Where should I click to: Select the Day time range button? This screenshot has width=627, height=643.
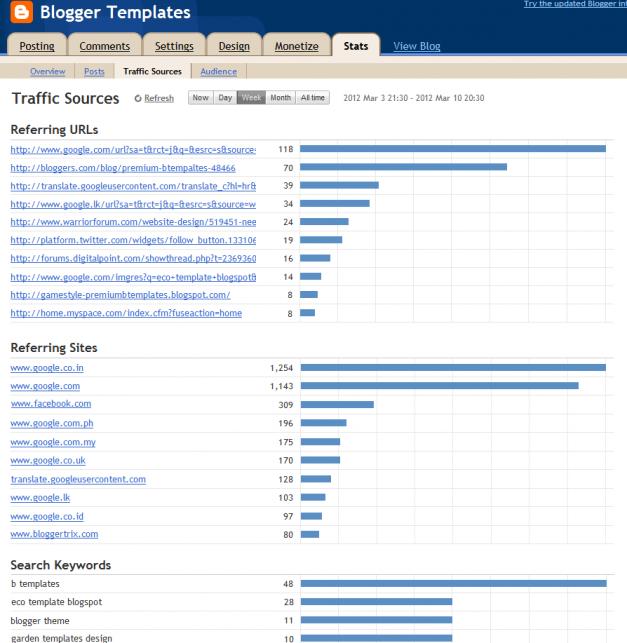pyautogui.click(x=225, y=98)
